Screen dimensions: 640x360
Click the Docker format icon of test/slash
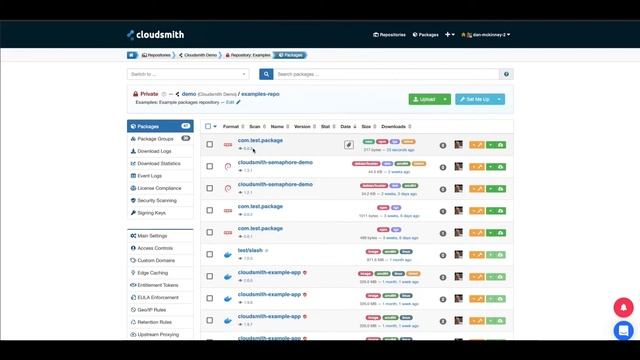pyautogui.click(x=228, y=255)
